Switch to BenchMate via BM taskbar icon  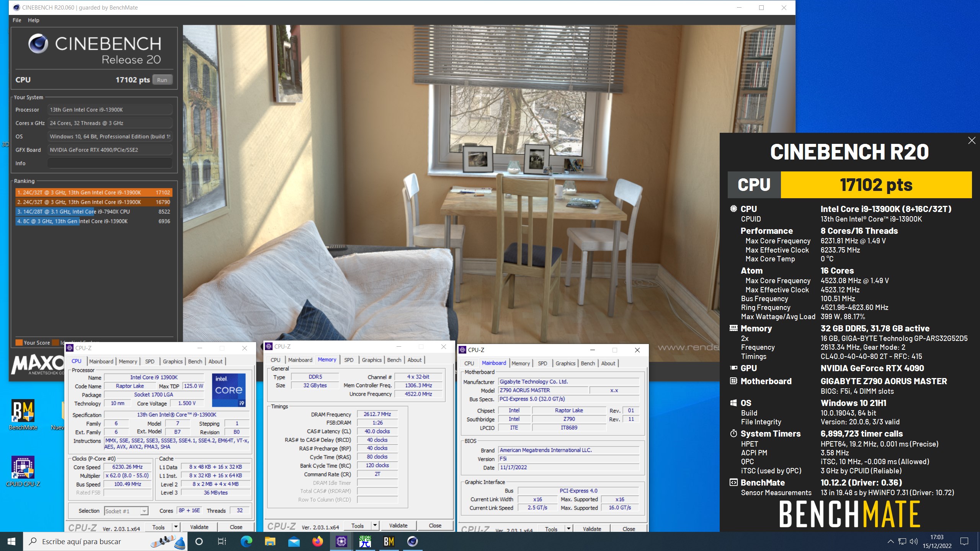pyautogui.click(x=389, y=541)
